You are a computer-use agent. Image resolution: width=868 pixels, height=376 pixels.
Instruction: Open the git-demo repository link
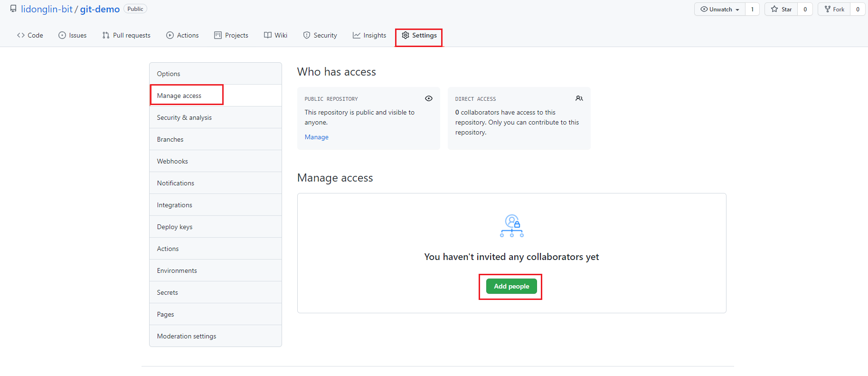(100, 9)
